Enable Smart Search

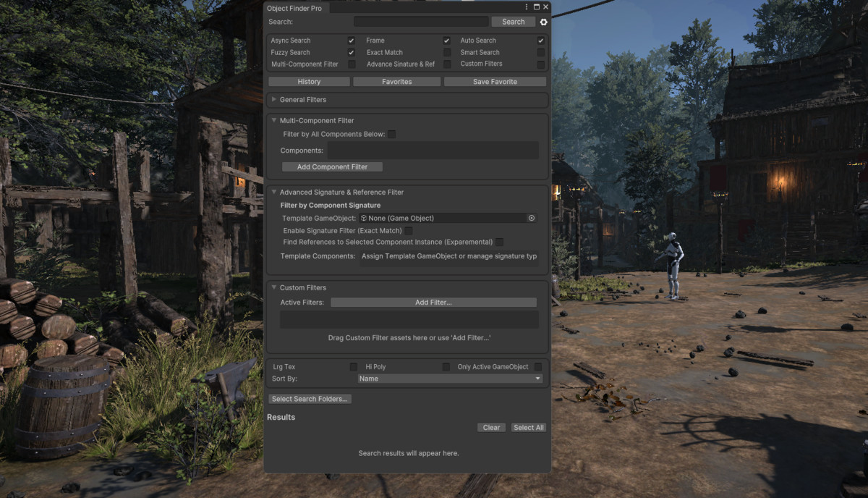tap(541, 52)
